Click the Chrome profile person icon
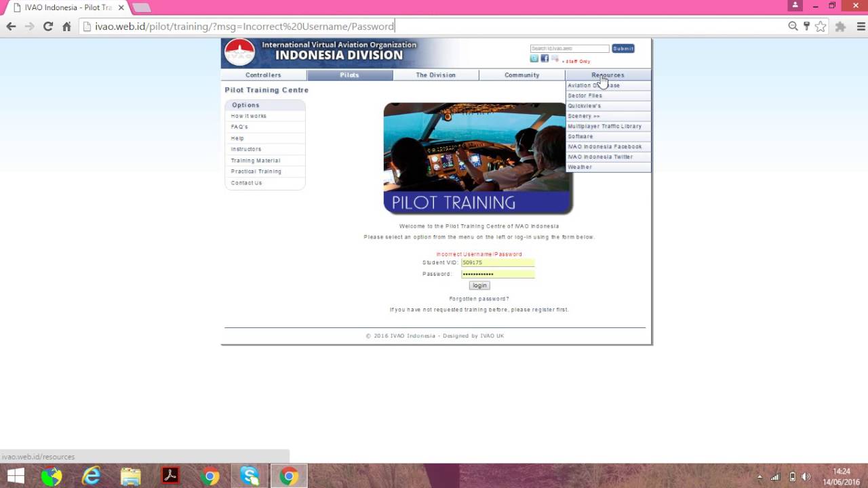The image size is (868, 488). coord(795,5)
